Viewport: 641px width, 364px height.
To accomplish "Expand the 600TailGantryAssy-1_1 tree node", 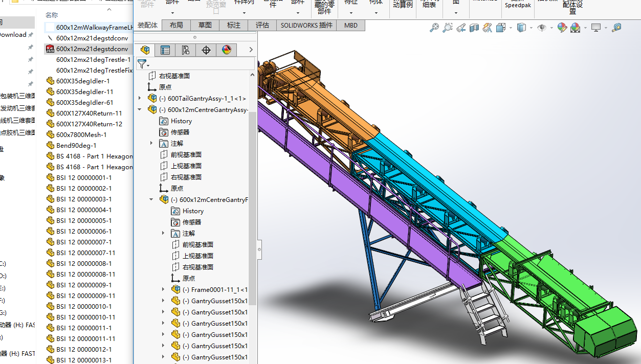I will pyautogui.click(x=140, y=98).
